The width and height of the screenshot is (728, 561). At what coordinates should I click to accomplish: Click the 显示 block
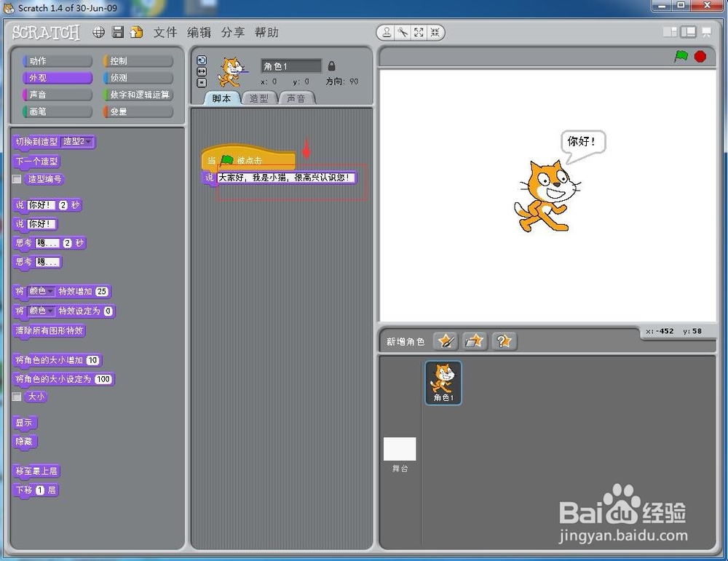tap(25, 423)
